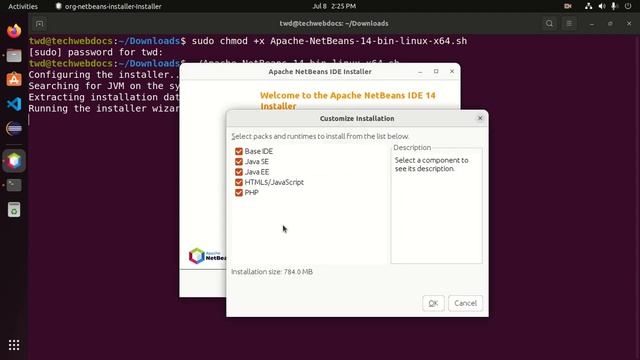Toggle the Java SE checkbox

[x=239, y=162]
